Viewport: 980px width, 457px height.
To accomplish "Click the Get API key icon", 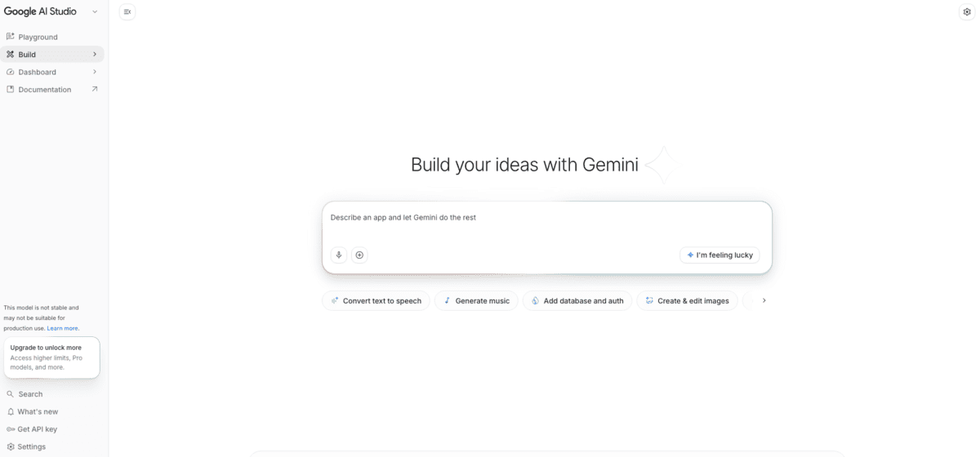I will pyautogui.click(x=11, y=429).
